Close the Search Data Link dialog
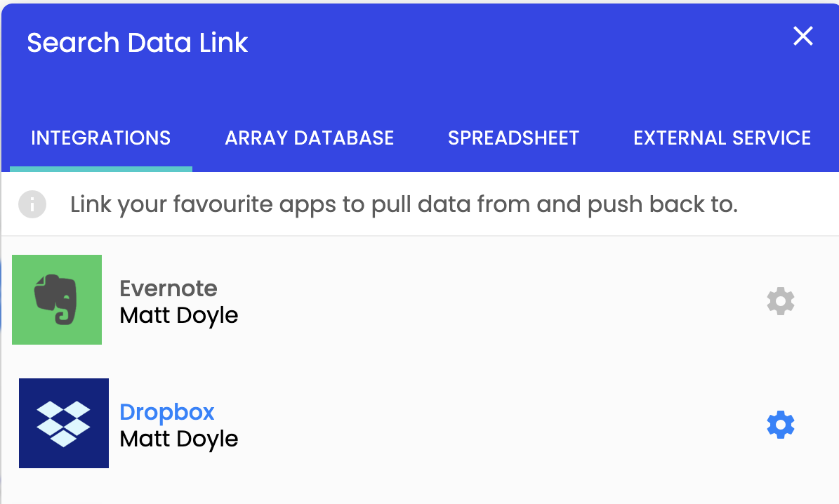This screenshot has height=504, width=839. pos(802,37)
